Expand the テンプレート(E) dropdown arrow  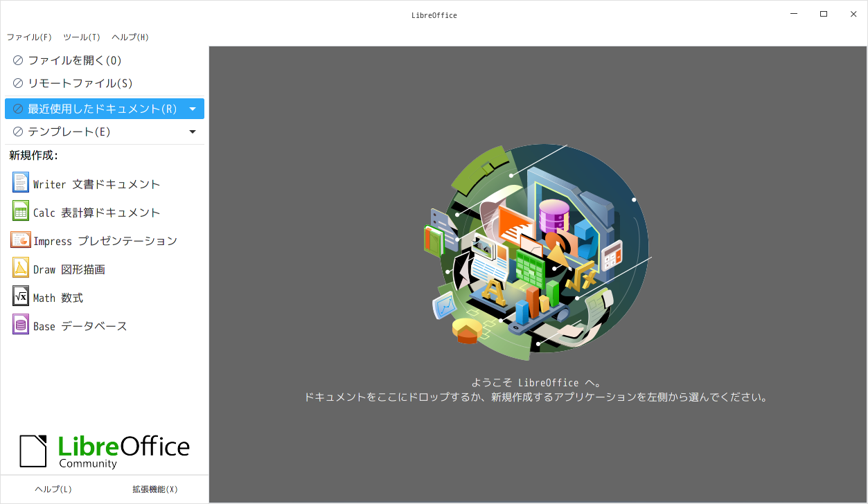[x=193, y=132]
